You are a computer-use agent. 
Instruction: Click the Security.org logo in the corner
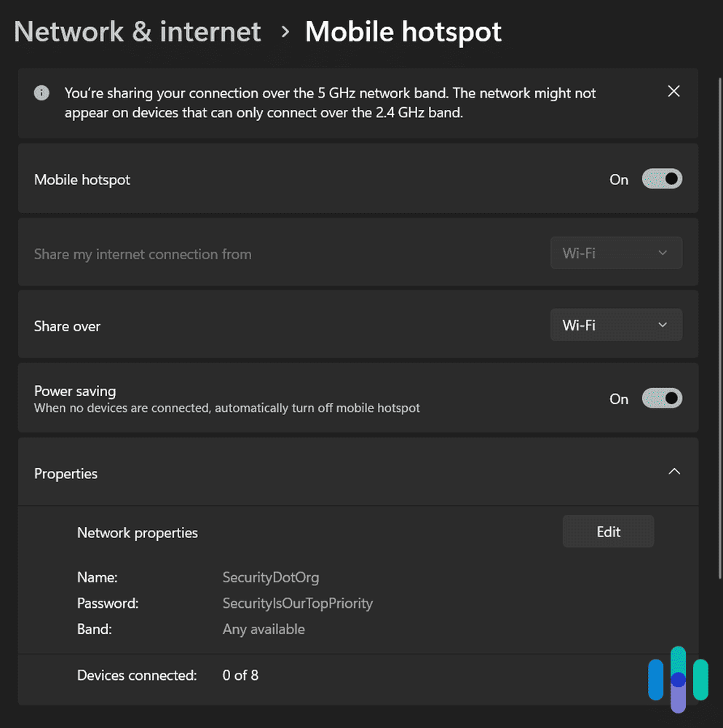click(677, 680)
